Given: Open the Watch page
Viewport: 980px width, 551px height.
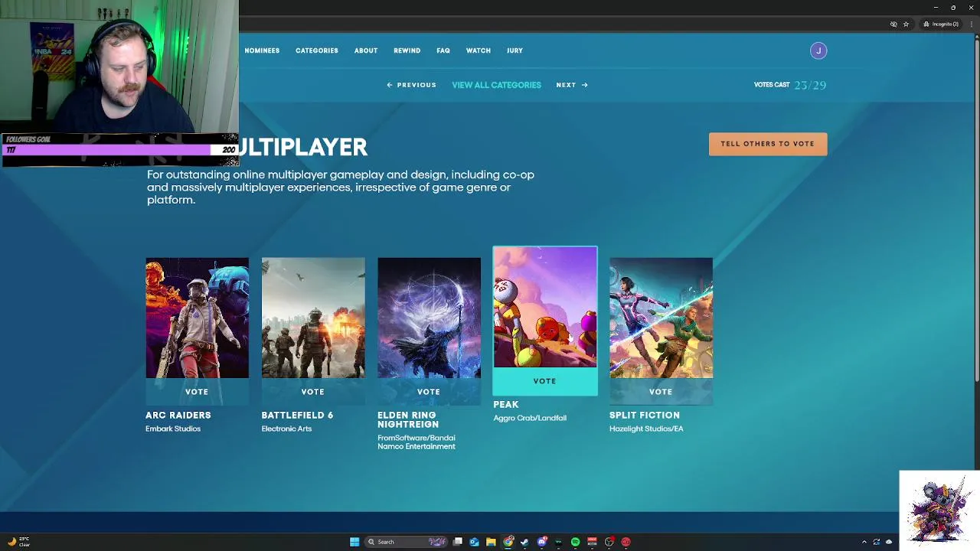Looking at the screenshot, I should 479,51.
